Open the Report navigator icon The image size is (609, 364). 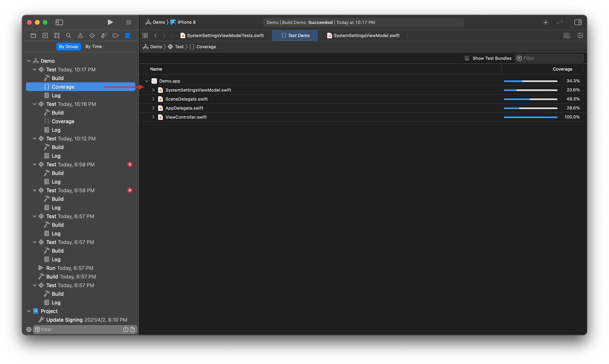tap(127, 35)
